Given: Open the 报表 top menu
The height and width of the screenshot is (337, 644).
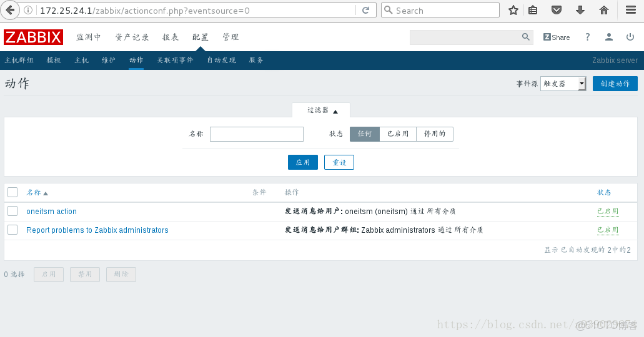Looking at the screenshot, I should click(171, 37).
